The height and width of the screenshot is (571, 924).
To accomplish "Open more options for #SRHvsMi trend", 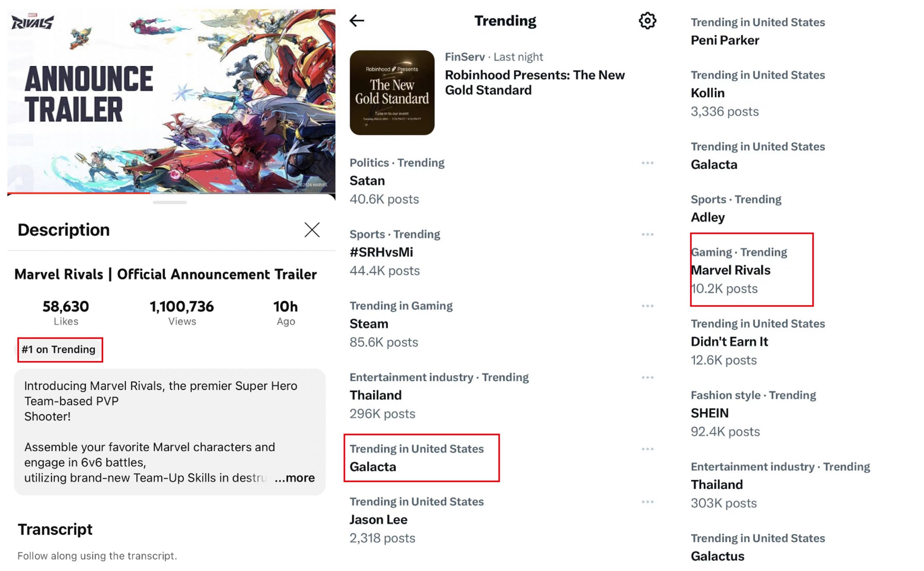I will tap(647, 235).
